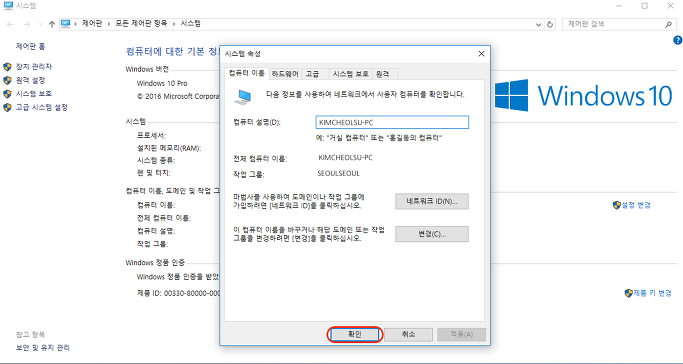Switch to 컴퓨터 이름 tab
The width and height of the screenshot is (683, 364).
coord(247,74)
